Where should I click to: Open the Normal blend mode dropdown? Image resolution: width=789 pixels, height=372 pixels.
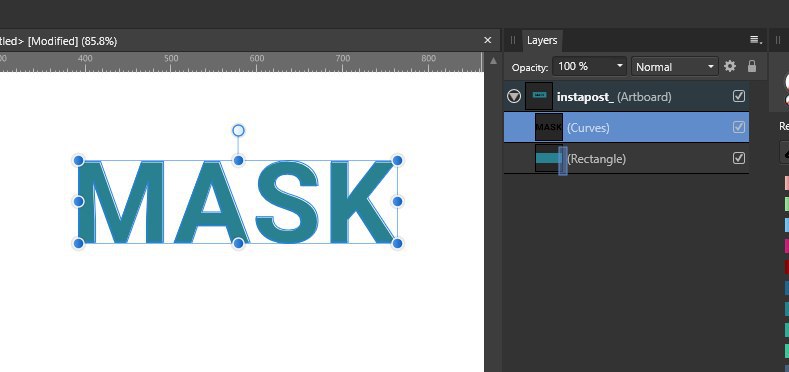(x=675, y=66)
